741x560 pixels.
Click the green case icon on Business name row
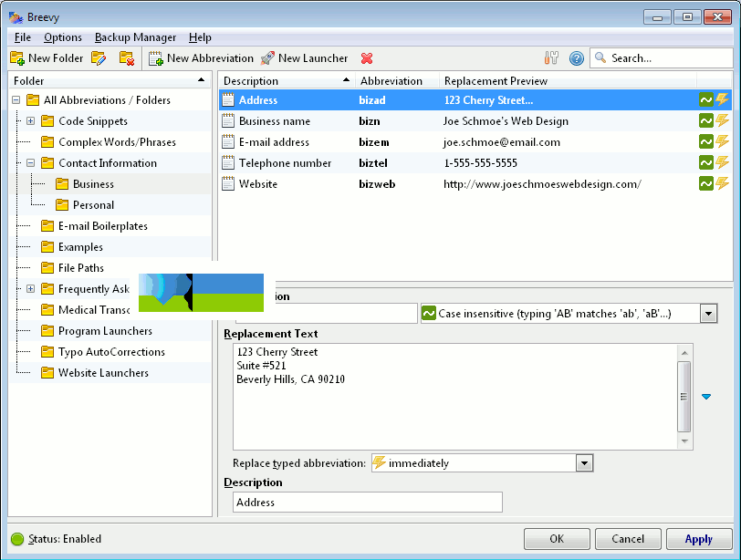point(706,121)
